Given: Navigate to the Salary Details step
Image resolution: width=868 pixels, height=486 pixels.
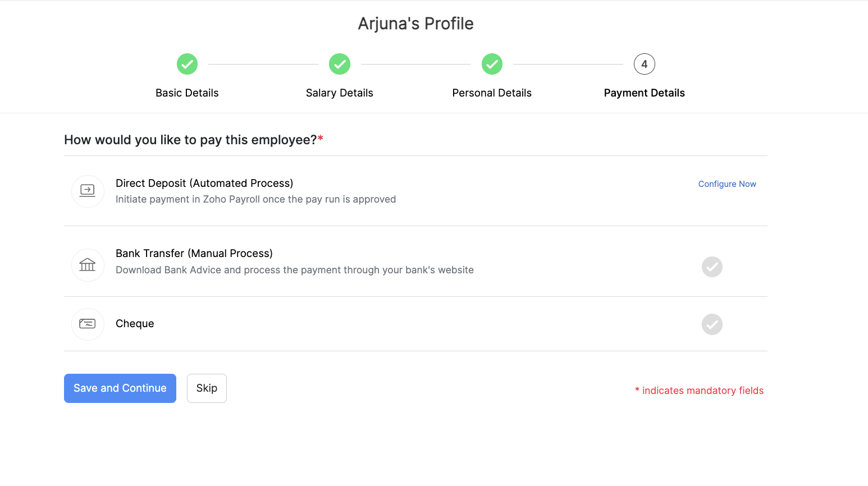Looking at the screenshot, I should pos(339,93).
